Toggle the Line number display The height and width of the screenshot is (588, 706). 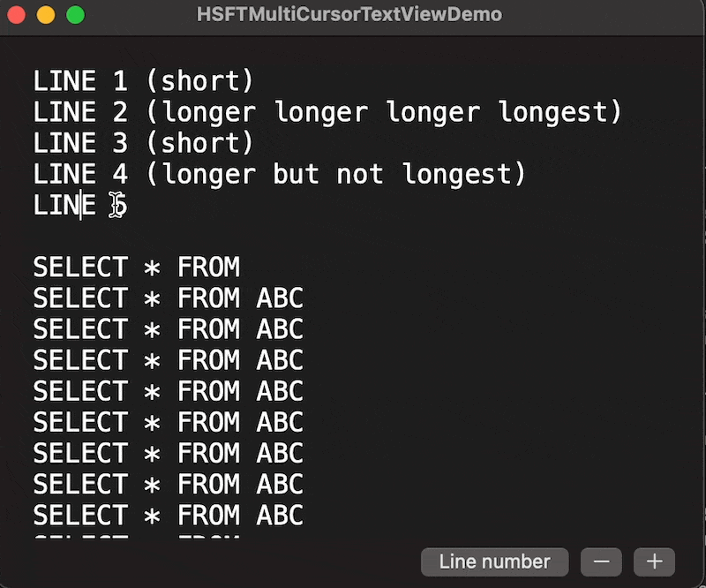point(494,562)
